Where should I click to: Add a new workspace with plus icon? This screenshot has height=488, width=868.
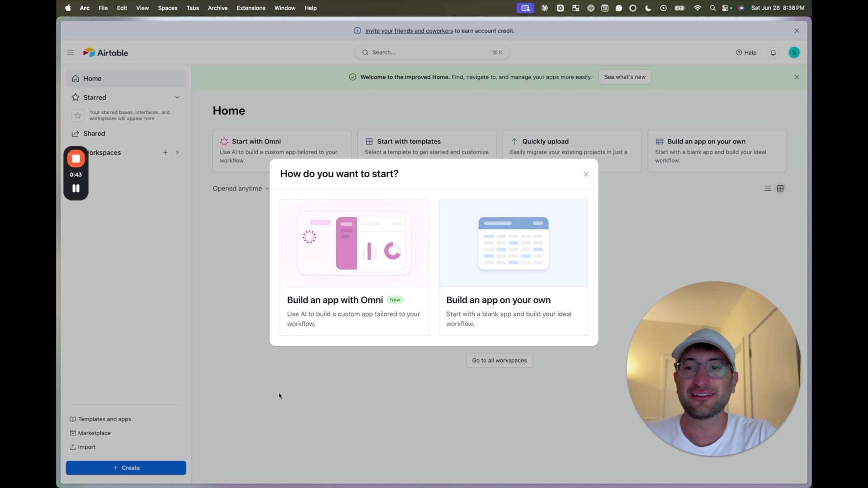(165, 153)
